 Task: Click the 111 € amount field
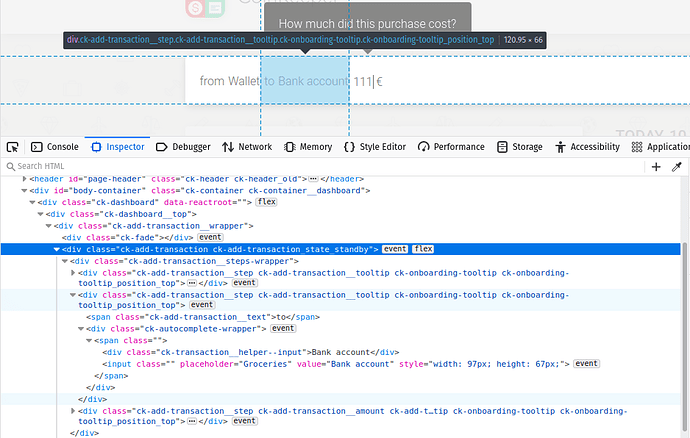pyautogui.click(x=368, y=81)
